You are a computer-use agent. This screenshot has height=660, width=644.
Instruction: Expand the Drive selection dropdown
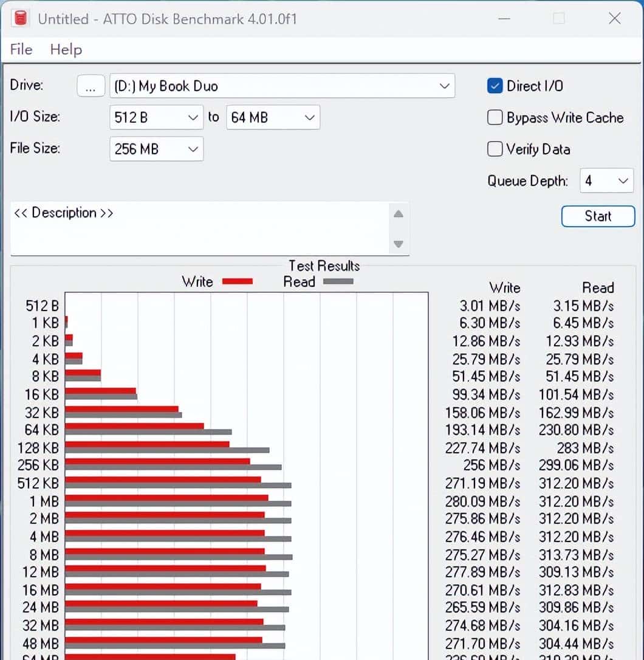click(x=444, y=86)
